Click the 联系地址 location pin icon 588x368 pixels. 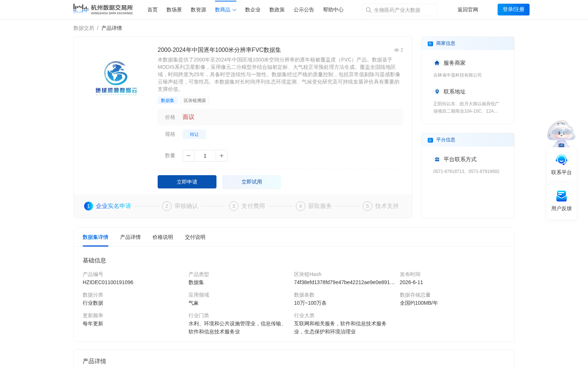437,92
